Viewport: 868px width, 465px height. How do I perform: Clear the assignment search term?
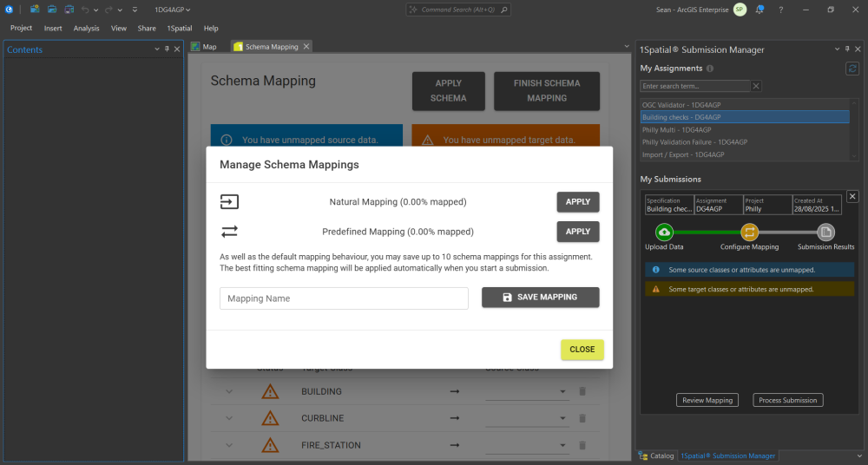coord(756,86)
